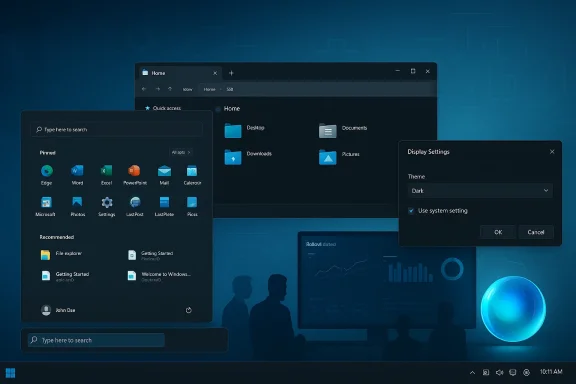Click the Windows Start button on taskbar
The height and width of the screenshot is (384, 576).
click(11, 373)
